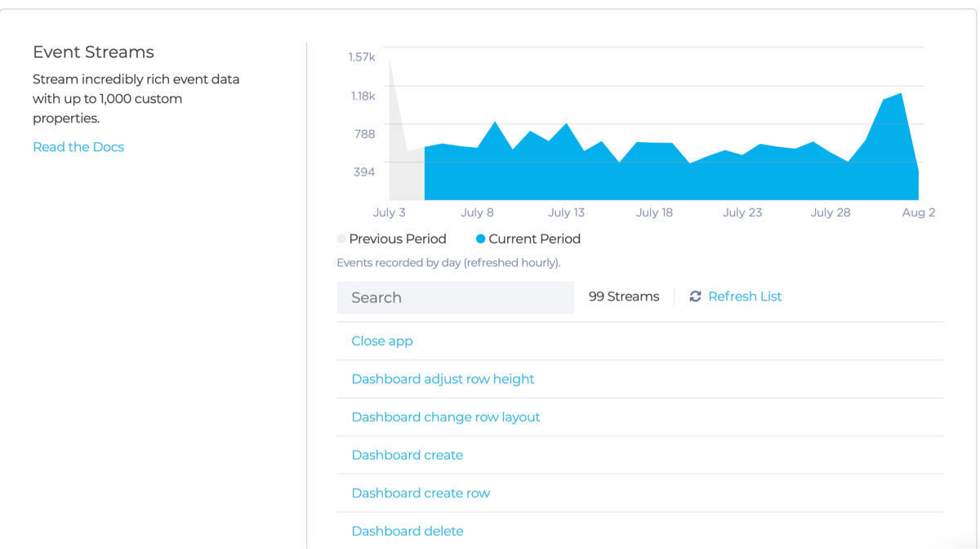Click the refresh arrows icon
980x549 pixels.
(x=695, y=297)
